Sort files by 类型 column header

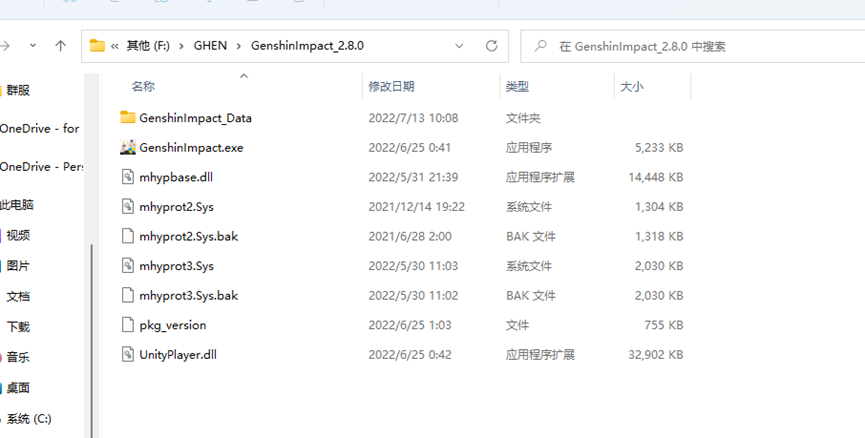pos(517,86)
